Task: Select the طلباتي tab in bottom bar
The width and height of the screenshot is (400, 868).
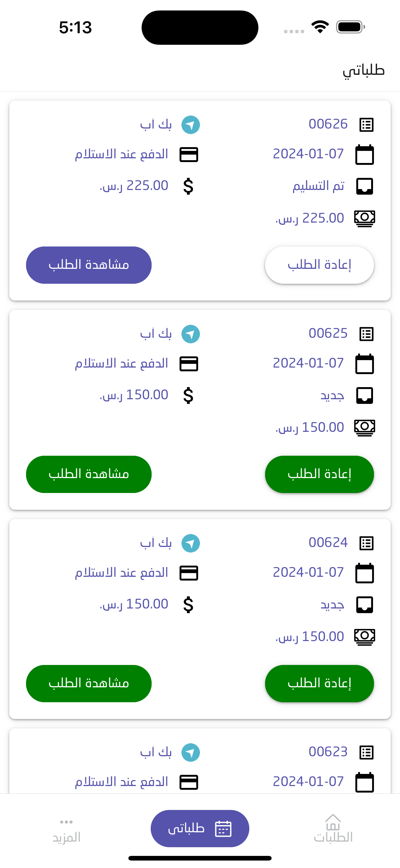Action: pyautogui.click(x=200, y=828)
